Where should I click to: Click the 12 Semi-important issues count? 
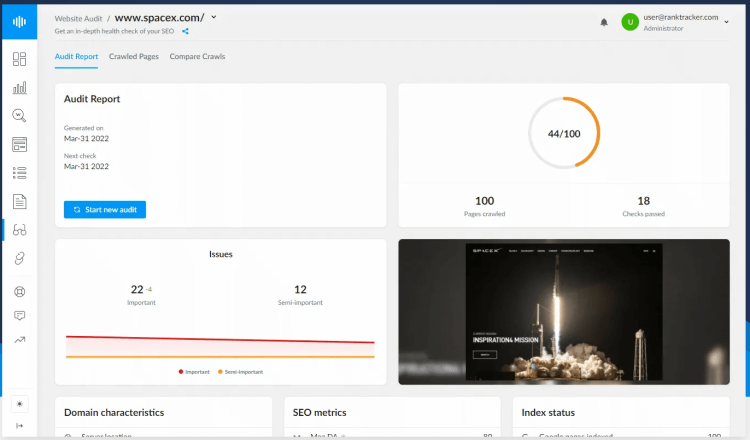(300, 289)
